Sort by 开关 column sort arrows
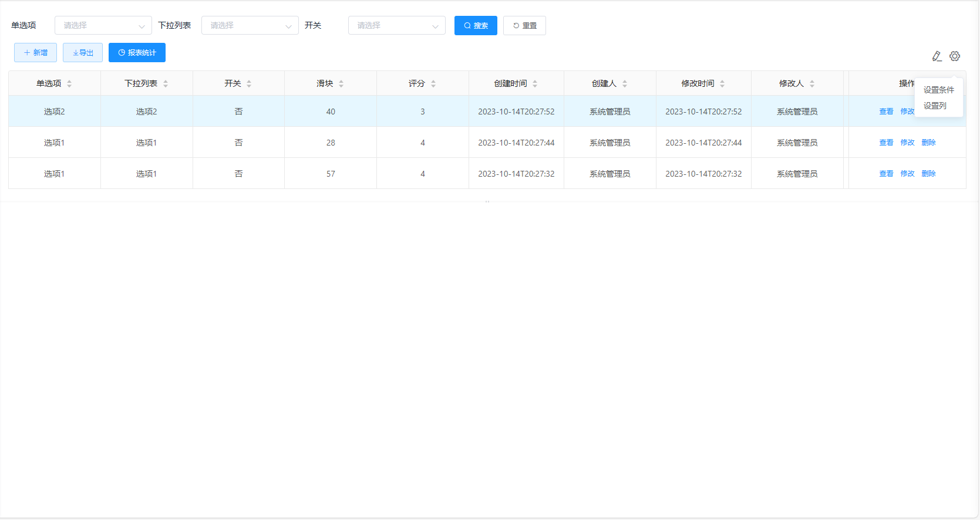 pyautogui.click(x=249, y=84)
